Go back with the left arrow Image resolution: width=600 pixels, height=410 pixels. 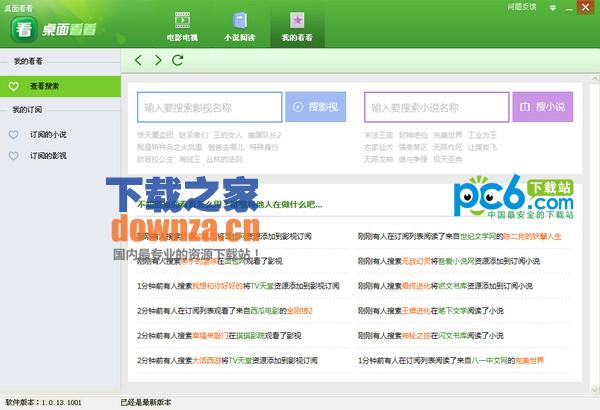[139, 60]
